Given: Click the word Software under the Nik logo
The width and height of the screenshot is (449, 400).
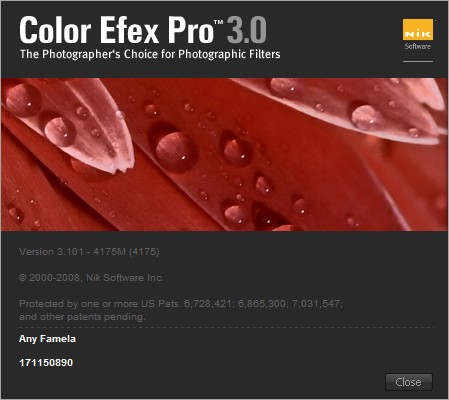Looking at the screenshot, I should (x=418, y=46).
